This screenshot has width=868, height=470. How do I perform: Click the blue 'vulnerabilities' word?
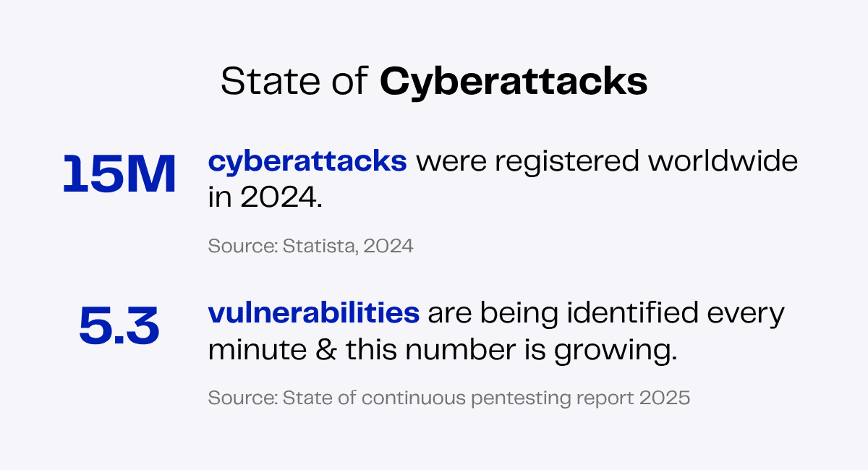click(x=313, y=314)
